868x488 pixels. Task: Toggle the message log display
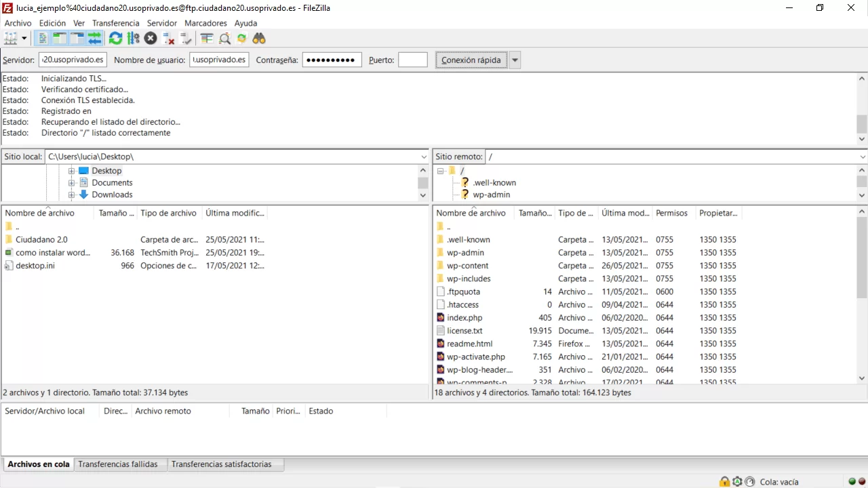[x=43, y=39]
